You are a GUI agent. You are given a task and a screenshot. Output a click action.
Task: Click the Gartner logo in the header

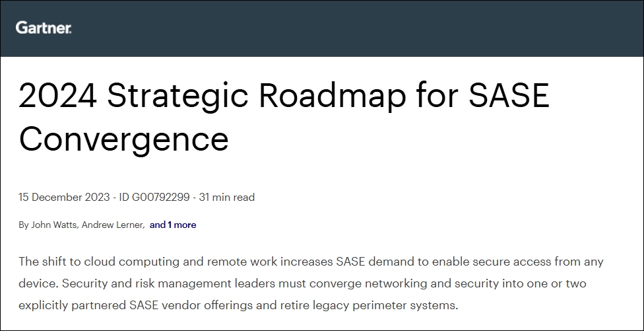point(44,28)
